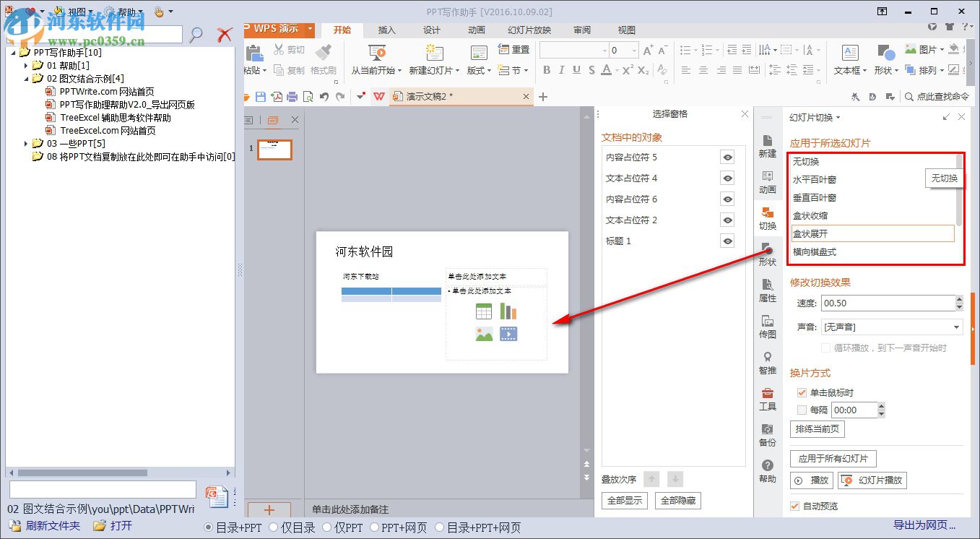
Task: Open the 声音 [无声音] dropdown
Action: click(892, 327)
